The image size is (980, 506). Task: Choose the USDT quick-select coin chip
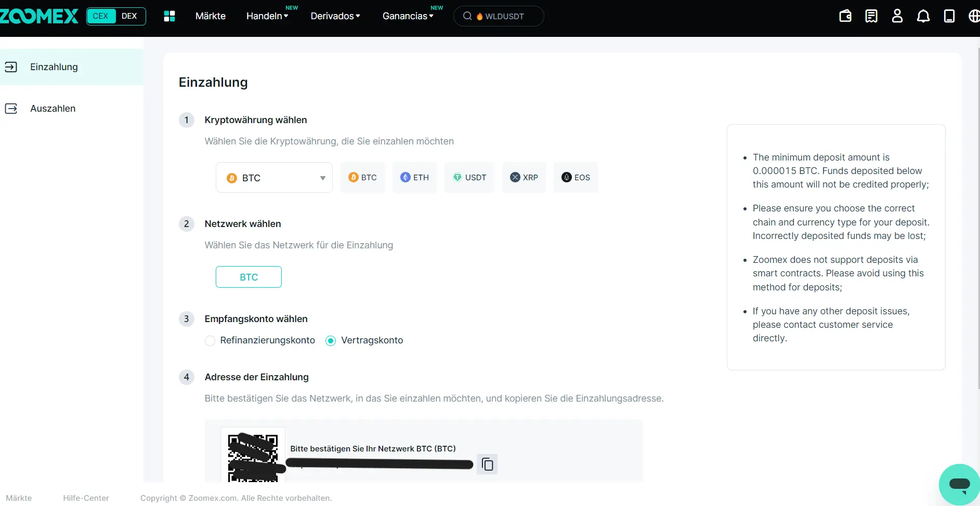click(469, 178)
